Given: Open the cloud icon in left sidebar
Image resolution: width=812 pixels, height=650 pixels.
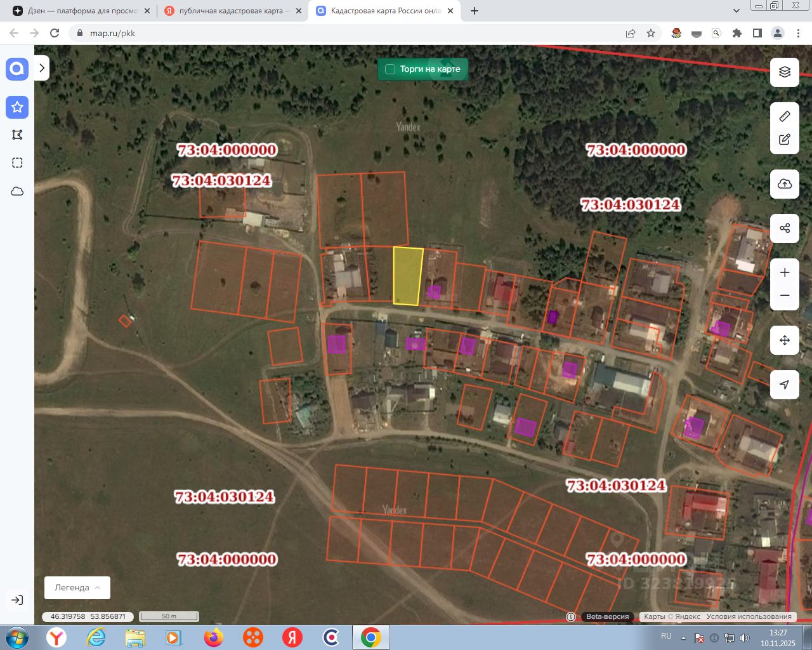Looking at the screenshot, I should (x=17, y=191).
